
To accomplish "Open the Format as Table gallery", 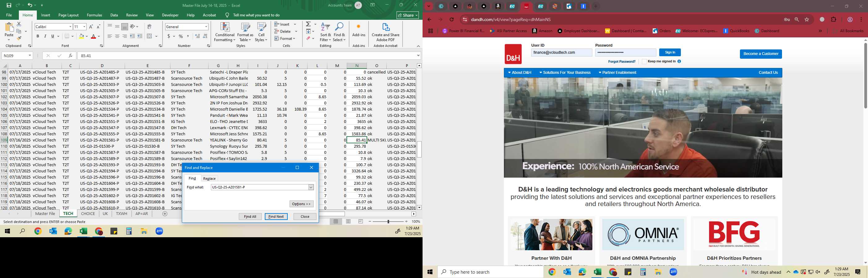I will [245, 32].
